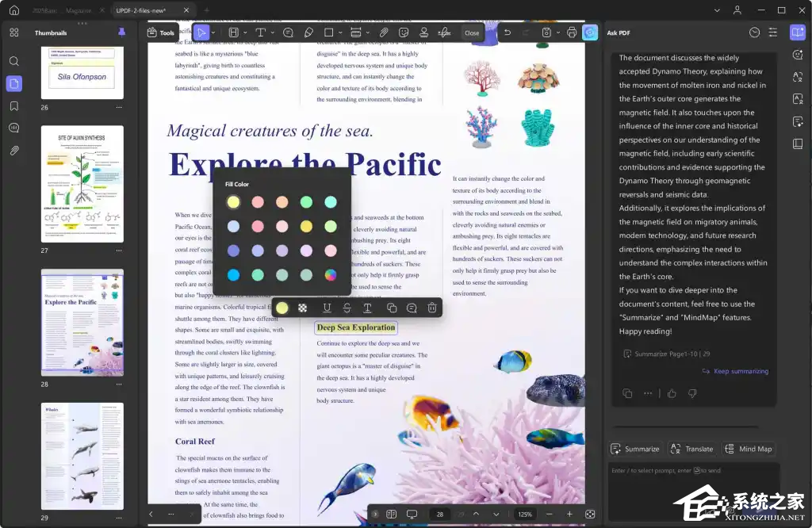Toggle the thumbnails panel in left sidebar

click(x=14, y=83)
